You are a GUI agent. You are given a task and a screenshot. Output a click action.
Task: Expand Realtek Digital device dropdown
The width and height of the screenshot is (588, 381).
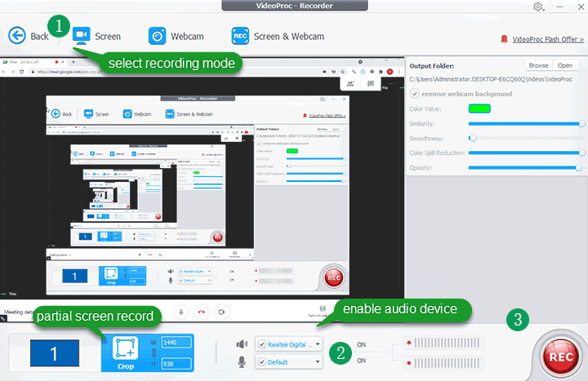(318, 344)
